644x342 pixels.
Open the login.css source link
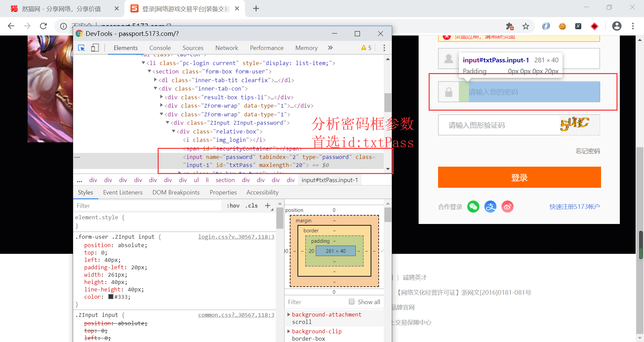[236, 237]
